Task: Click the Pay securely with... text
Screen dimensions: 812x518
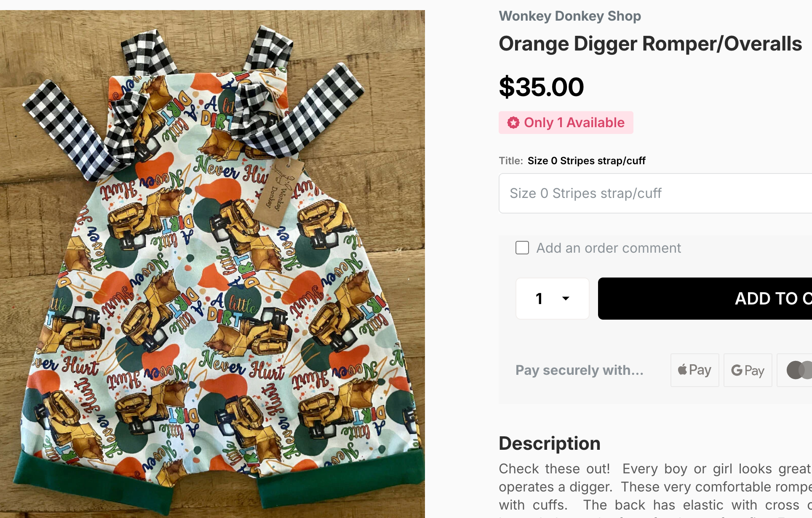Action: pyautogui.click(x=579, y=370)
